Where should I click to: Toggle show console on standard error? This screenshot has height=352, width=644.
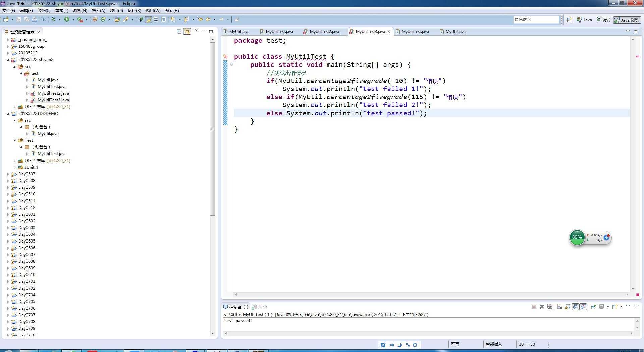point(584,307)
